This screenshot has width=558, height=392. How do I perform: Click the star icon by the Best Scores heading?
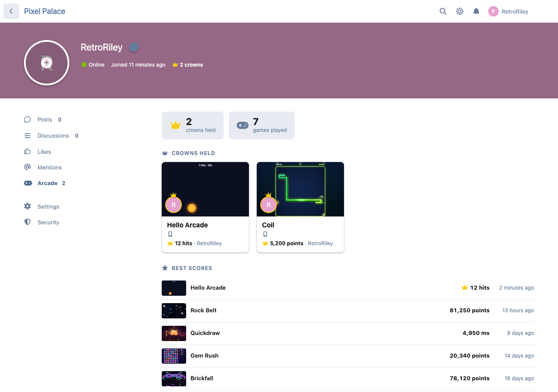point(165,268)
